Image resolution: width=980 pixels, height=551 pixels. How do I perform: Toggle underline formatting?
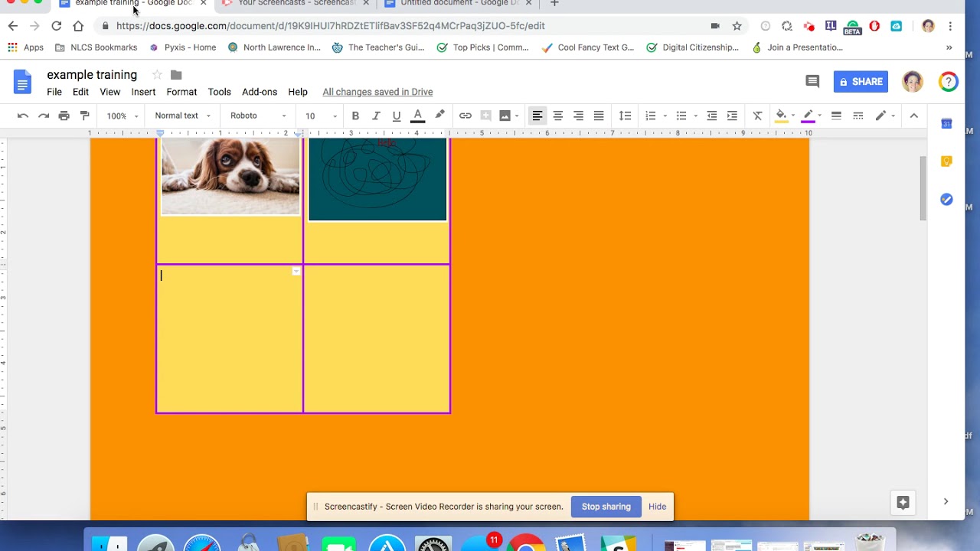[397, 116]
